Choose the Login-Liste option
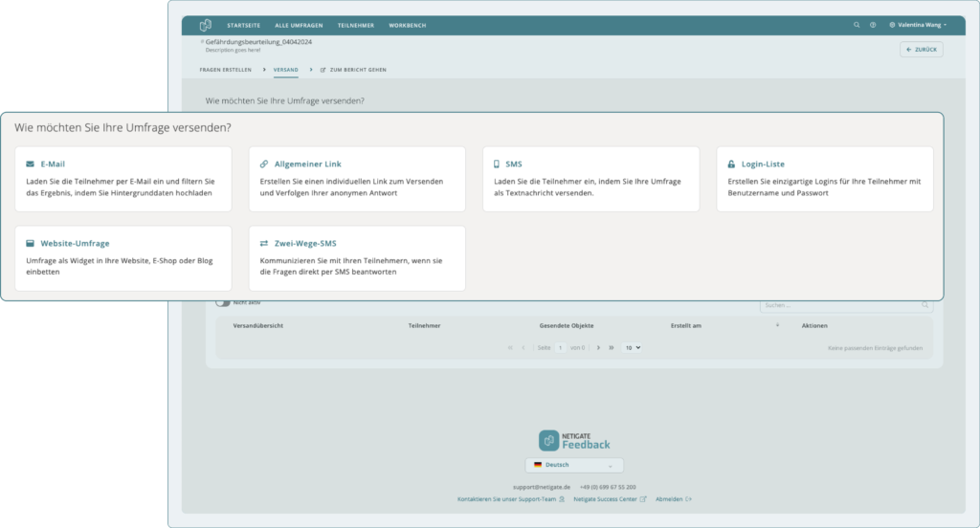Image resolution: width=980 pixels, height=528 pixels. [825, 179]
